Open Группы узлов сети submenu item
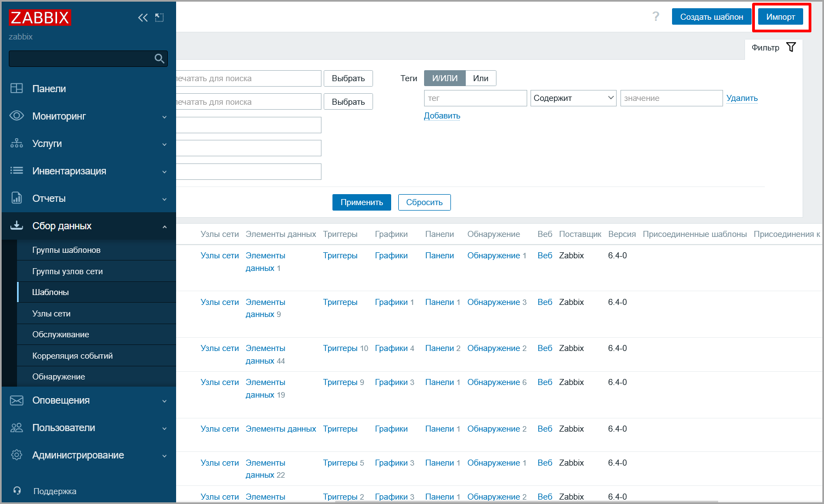 [x=97, y=271]
